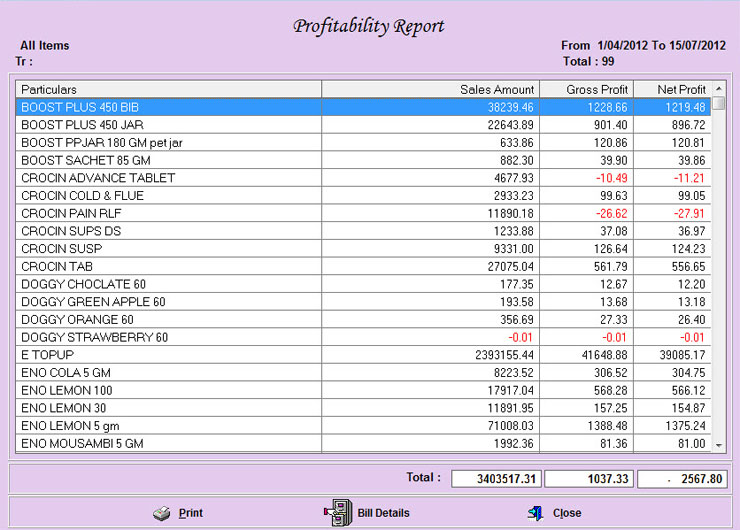Click the total Gross Profit field
This screenshot has width=740, height=530.
click(x=589, y=479)
